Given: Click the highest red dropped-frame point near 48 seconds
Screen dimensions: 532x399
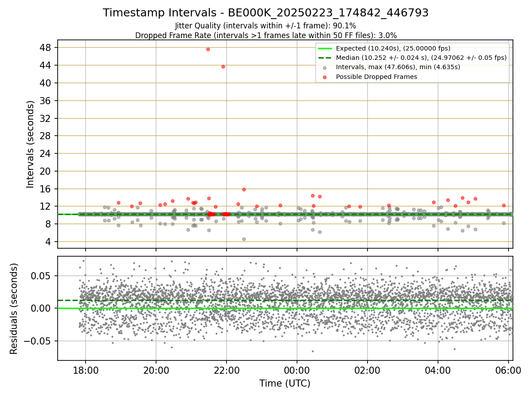Looking at the screenshot, I should pyautogui.click(x=208, y=49).
